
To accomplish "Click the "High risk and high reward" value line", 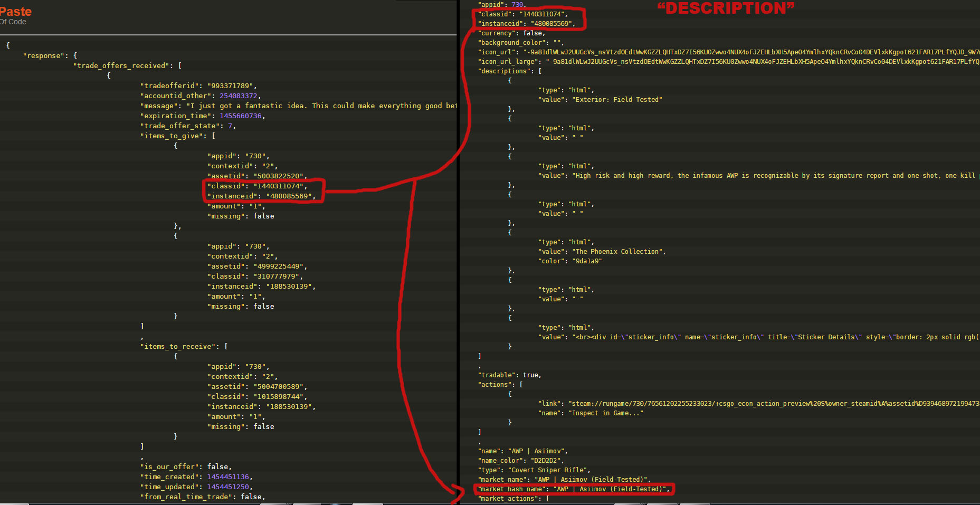I will pyautogui.click(x=759, y=175).
